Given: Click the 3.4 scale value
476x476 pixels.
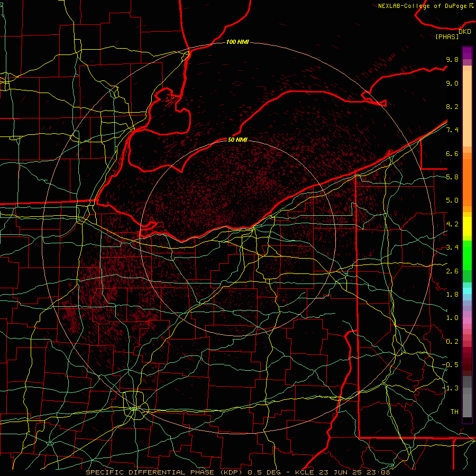Looking at the screenshot, I should (x=452, y=248).
